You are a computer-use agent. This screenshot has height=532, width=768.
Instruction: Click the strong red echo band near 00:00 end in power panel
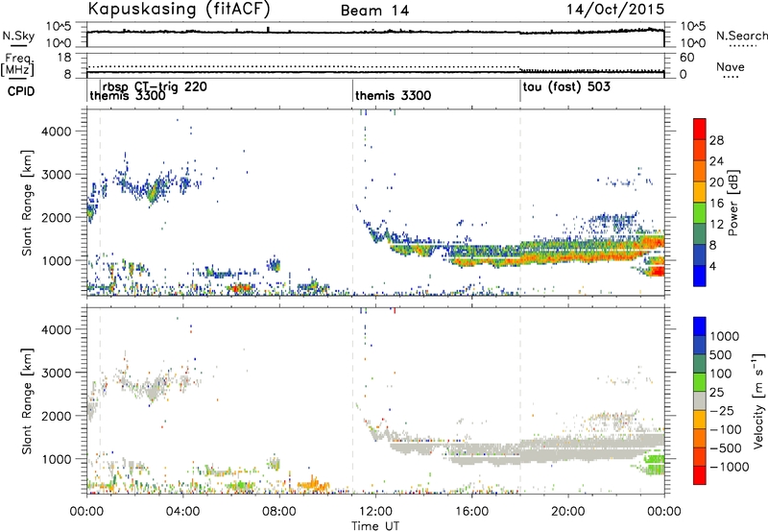click(x=655, y=271)
